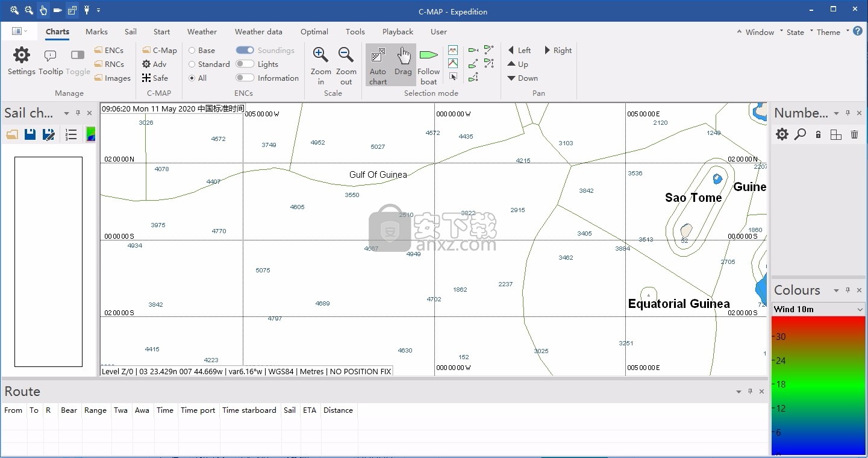The image size is (868, 458).
Task: Click the green-blue colour map icon in Sail chart panel
Action: [x=91, y=134]
